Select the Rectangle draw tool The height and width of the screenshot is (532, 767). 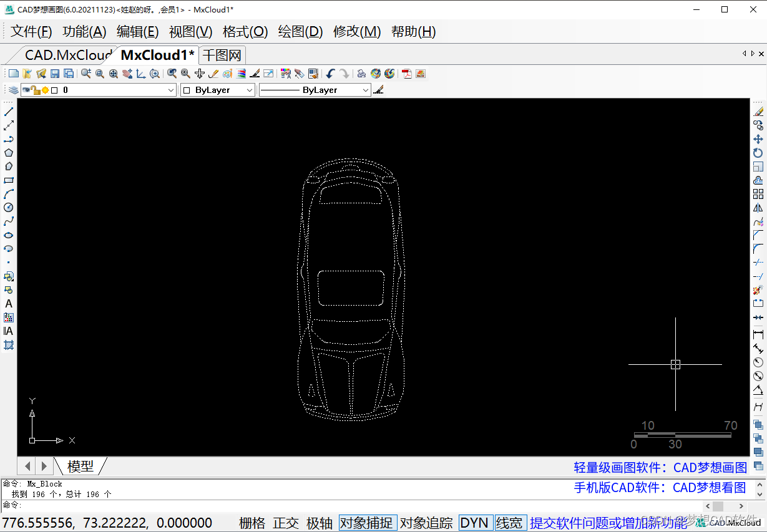pyautogui.click(x=9, y=180)
